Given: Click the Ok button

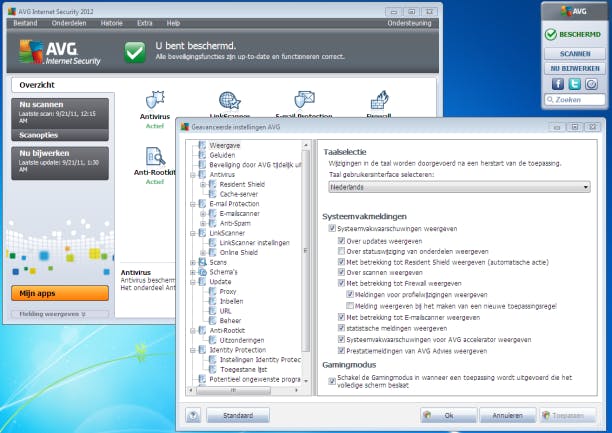Looking at the screenshot, I should pos(448,415).
